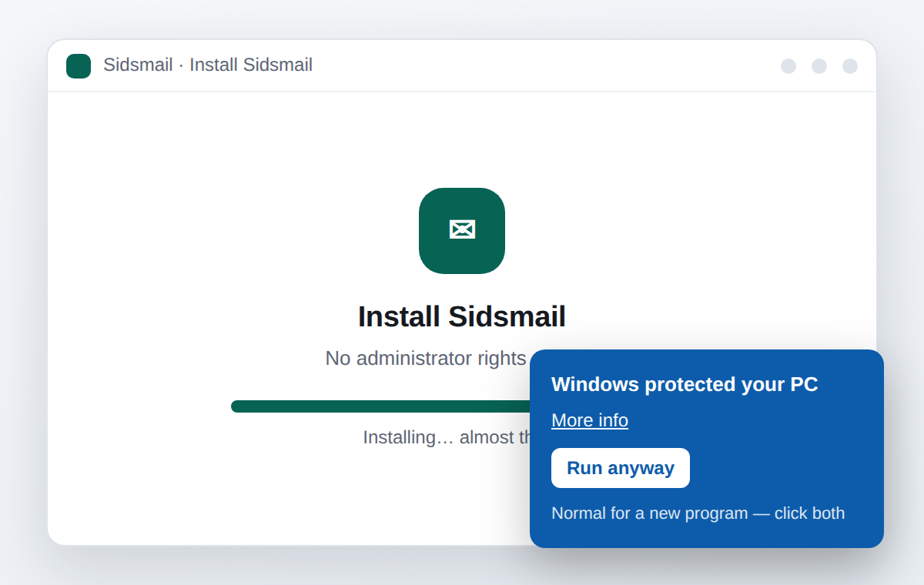
Task: Click the Installing… almost there status text
Action: pos(447,437)
